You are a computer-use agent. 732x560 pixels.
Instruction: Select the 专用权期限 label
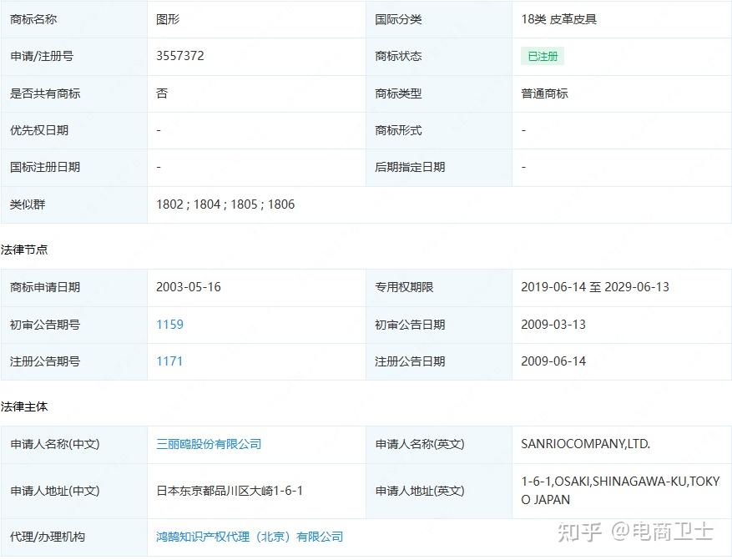[404, 287]
